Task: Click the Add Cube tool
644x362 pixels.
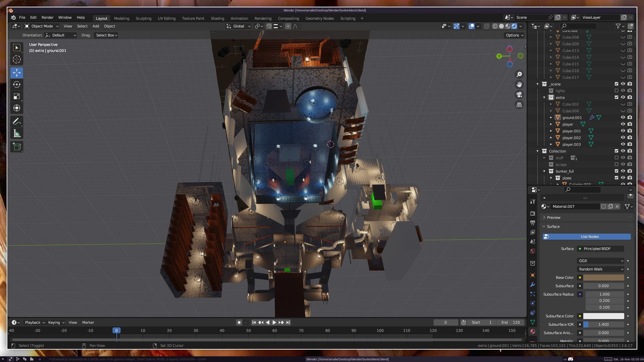Action: (17, 146)
